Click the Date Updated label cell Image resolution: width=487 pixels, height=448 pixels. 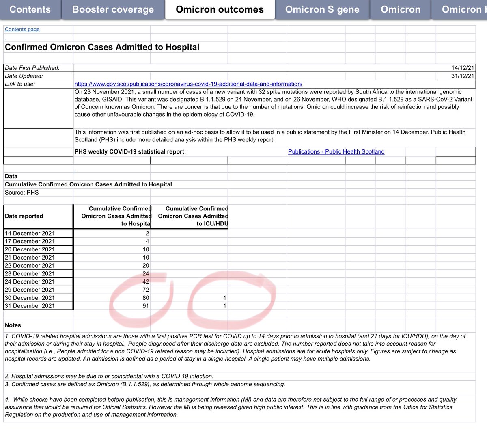[x=39, y=76]
